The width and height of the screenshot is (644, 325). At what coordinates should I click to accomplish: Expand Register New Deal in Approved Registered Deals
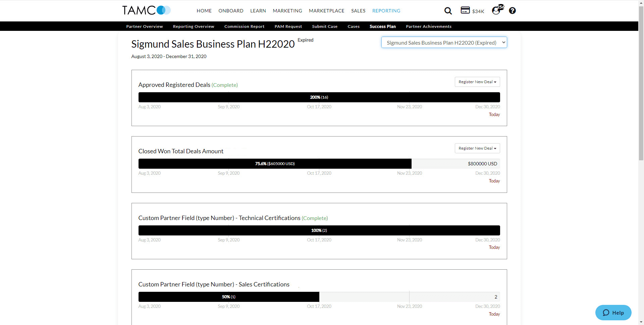[x=477, y=82]
